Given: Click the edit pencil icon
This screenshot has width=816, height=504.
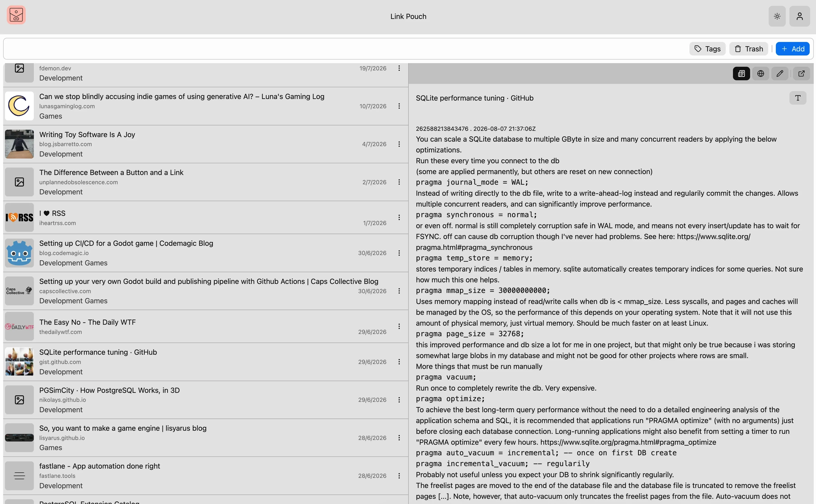Looking at the screenshot, I should click(x=780, y=74).
